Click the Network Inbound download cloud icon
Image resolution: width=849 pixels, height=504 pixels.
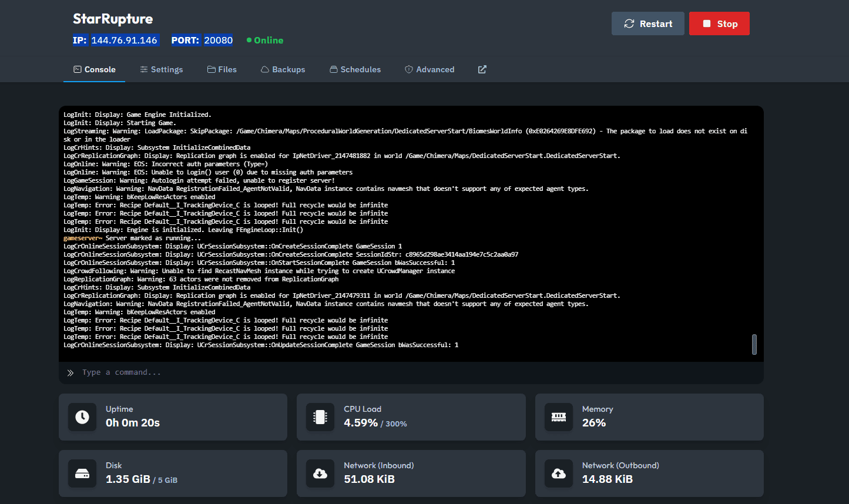click(x=320, y=473)
